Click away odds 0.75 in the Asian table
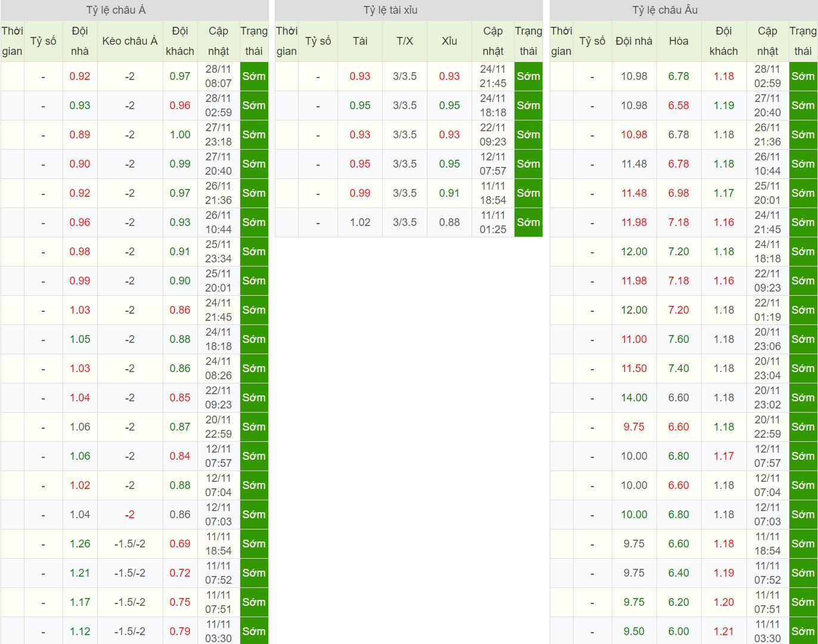 180,602
